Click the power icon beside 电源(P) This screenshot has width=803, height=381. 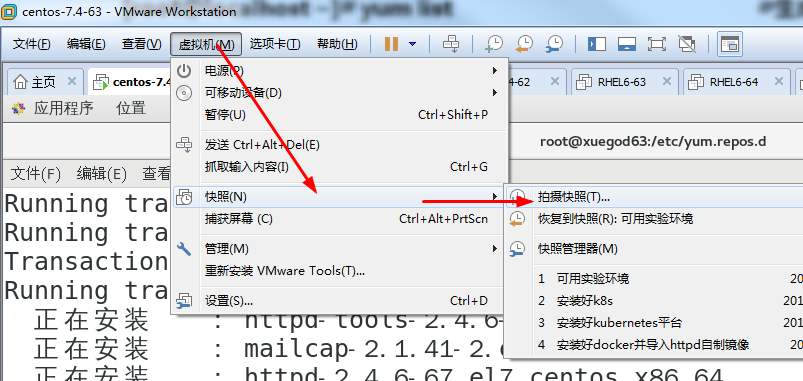(x=184, y=71)
